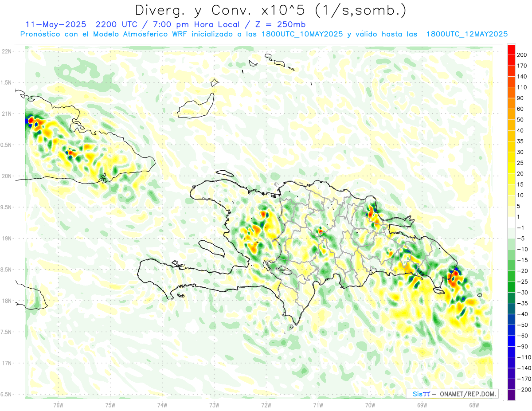Click the -20 color scale label
532x411 pixels.
tap(522, 271)
